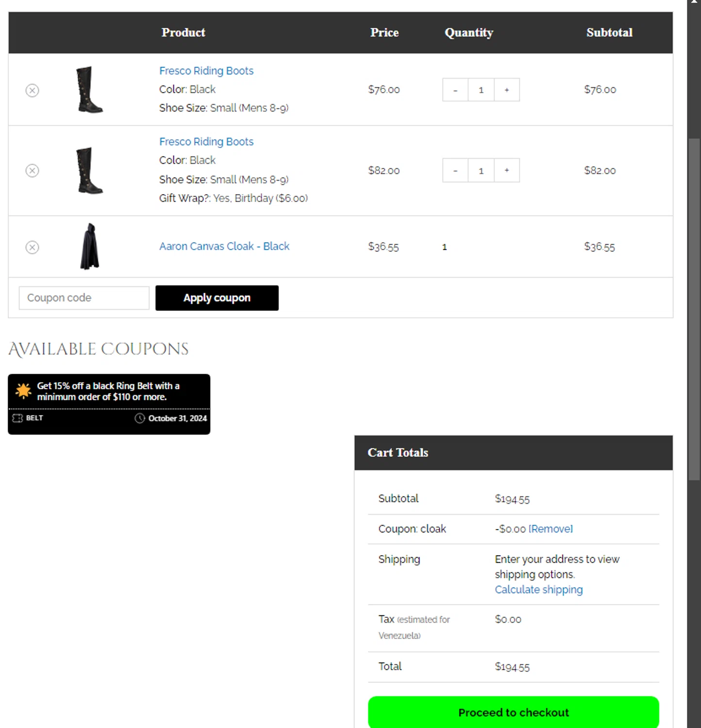This screenshot has height=728, width=701.
Task: Increase quantity of $82.00 Fresco Riding Boots
Action: 507,170
